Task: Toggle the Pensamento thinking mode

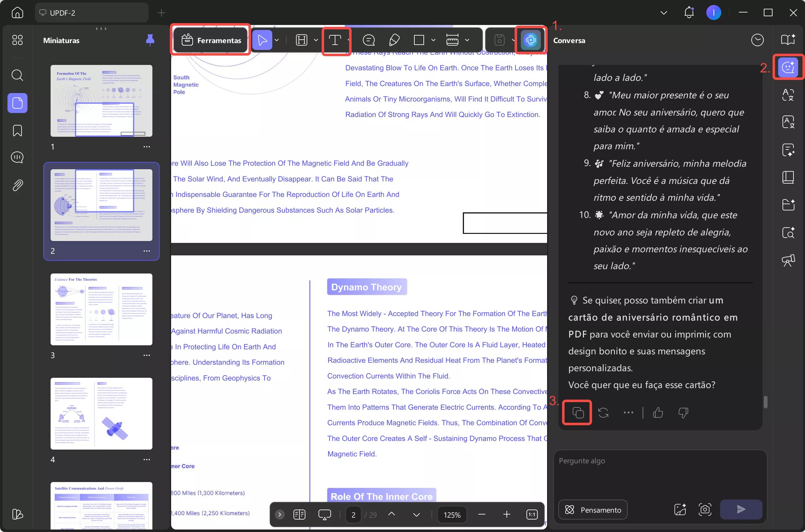Action: pos(593,510)
